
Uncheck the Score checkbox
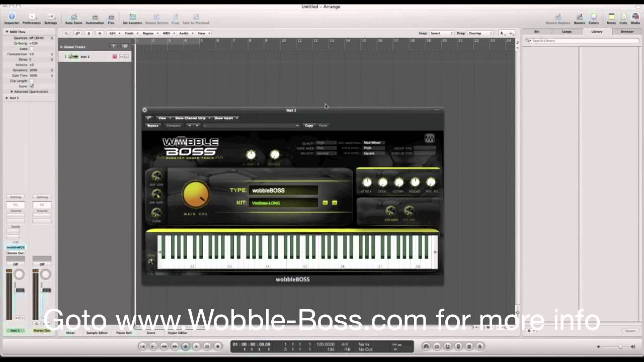(x=32, y=86)
